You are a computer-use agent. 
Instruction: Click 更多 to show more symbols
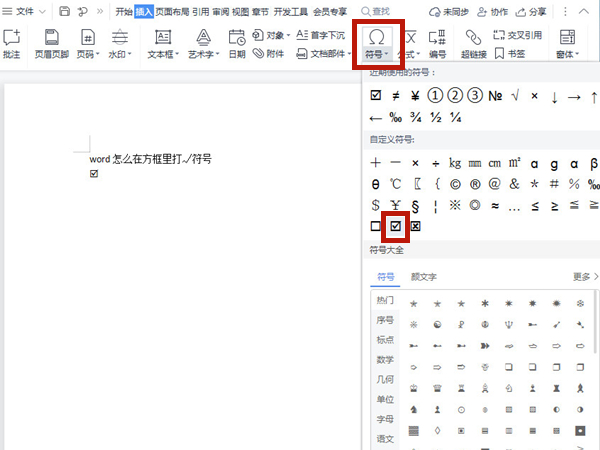click(584, 276)
